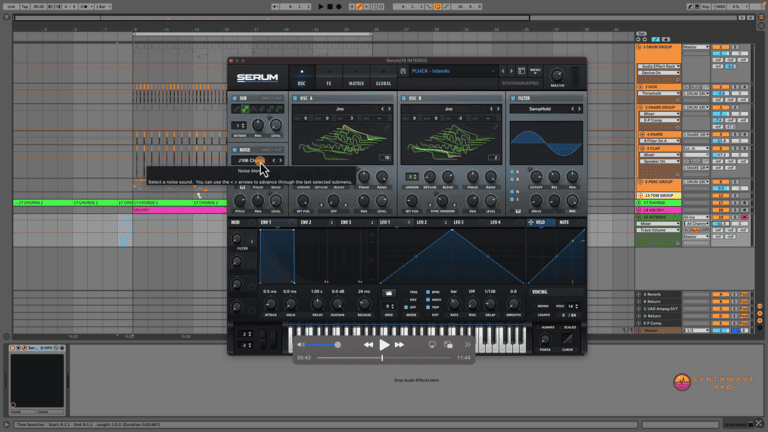The image size is (768, 432).
Task: Select LFO mode OFF radio button
Action: click(406, 307)
